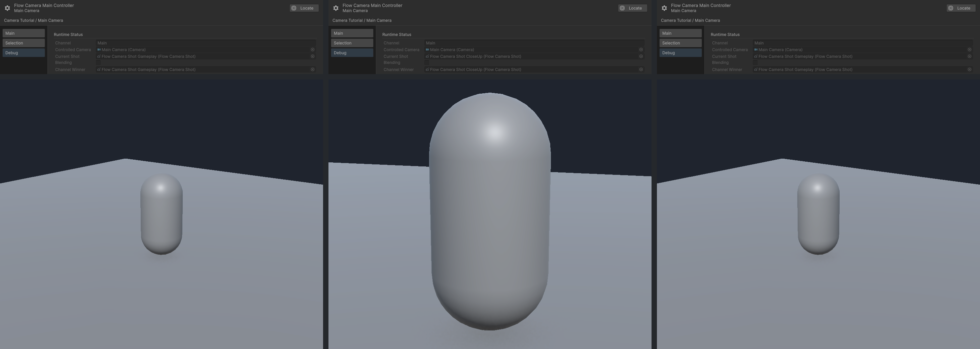Open Channel Winner object picker in rightmost panel

(x=969, y=70)
